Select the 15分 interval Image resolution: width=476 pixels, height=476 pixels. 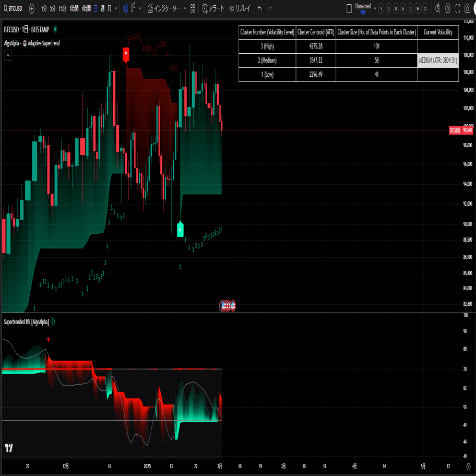pyautogui.click(x=63, y=8)
